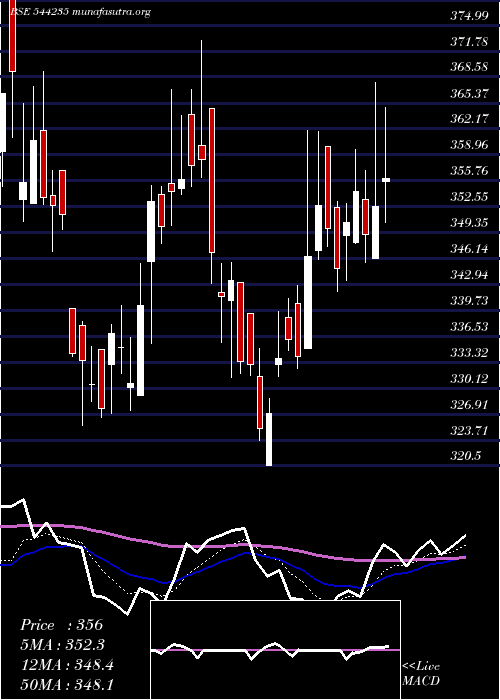Select the 358.96 price axis label

[469, 145]
